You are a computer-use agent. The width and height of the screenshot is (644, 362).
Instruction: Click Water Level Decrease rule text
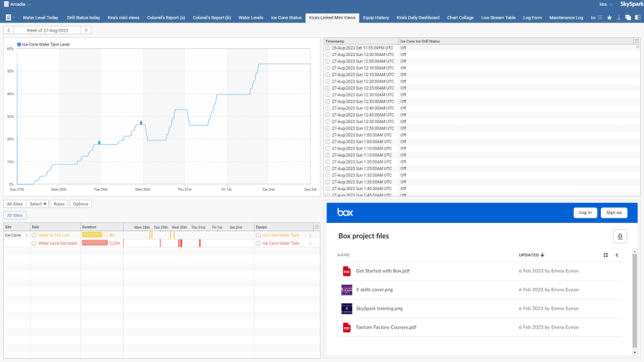(x=57, y=243)
